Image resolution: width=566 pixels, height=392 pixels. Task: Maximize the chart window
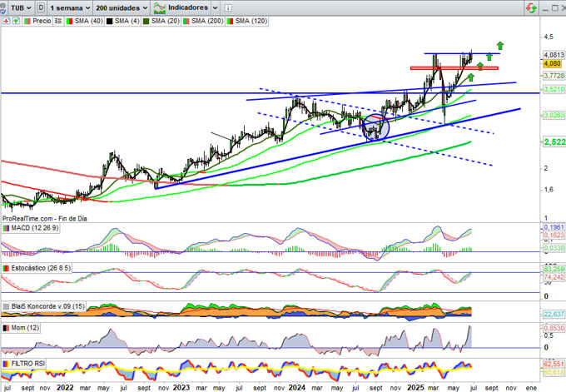[555, 8]
